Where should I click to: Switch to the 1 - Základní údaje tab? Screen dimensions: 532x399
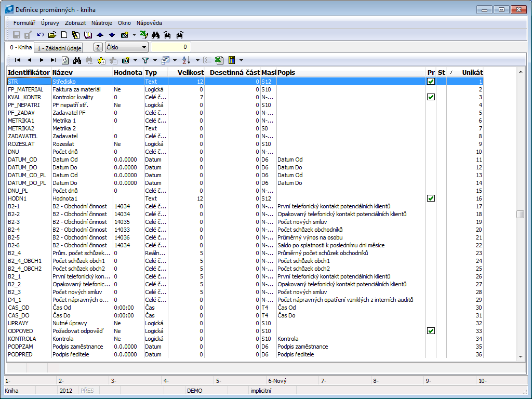point(59,48)
